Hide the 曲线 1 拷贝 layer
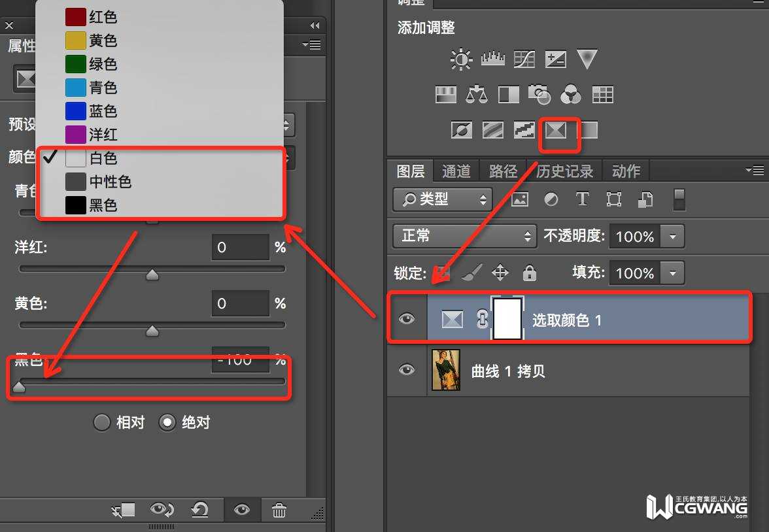The height and width of the screenshot is (532, 769). pos(407,369)
